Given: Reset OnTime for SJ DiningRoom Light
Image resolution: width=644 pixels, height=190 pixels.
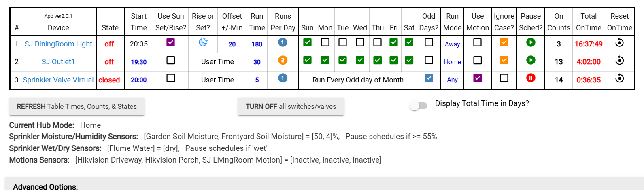Looking at the screenshot, I should tap(619, 42).
